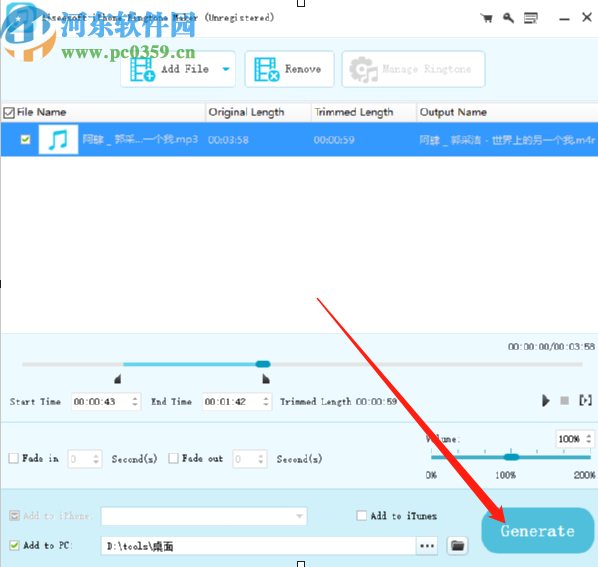
Task: Select the Output Name column header
Action: pyautogui.click(x=507, y=112)
